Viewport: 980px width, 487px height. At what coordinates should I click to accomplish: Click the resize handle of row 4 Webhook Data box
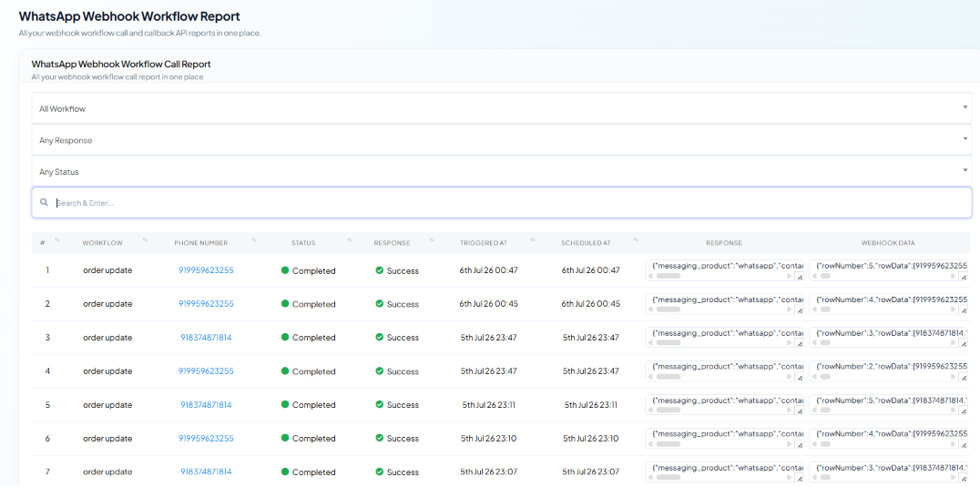click(963, 377)
